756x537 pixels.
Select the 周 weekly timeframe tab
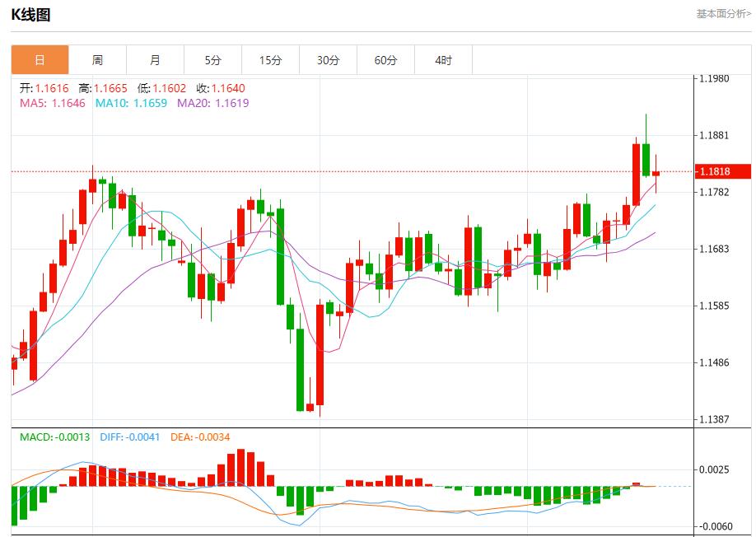98,59
